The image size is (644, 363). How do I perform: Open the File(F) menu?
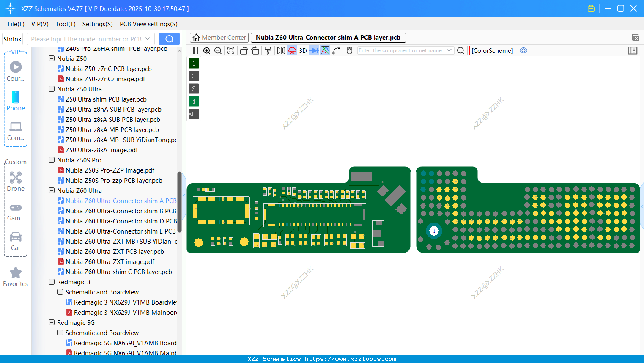point(16,24)
